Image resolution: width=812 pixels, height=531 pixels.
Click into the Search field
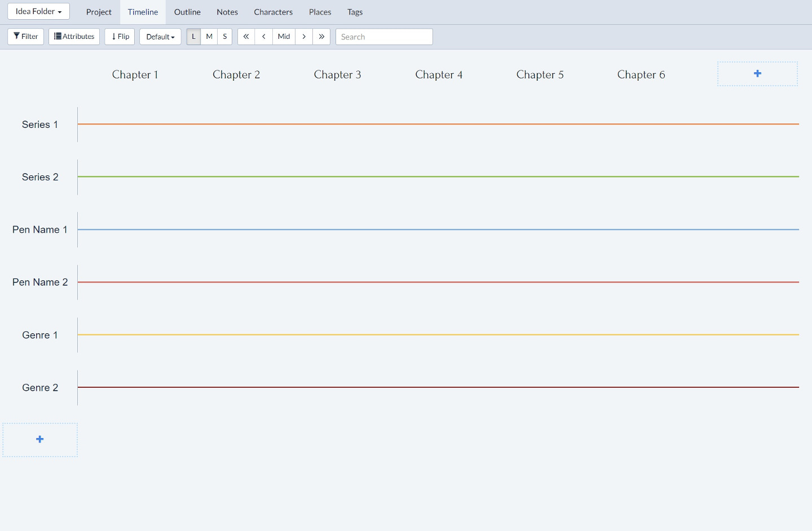coord(384,37)
